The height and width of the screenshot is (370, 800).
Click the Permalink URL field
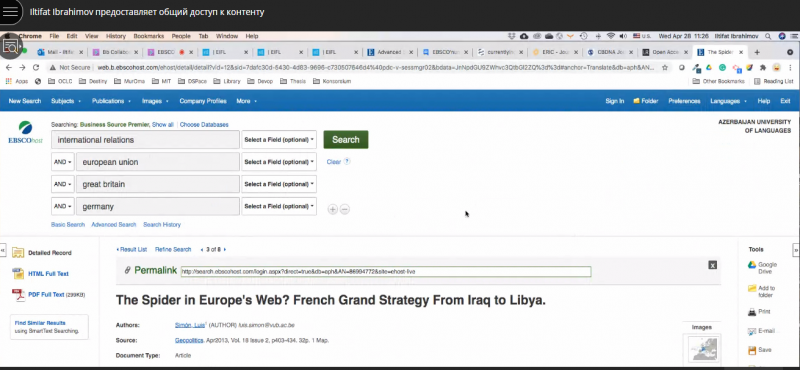click(x=386, y=272)
